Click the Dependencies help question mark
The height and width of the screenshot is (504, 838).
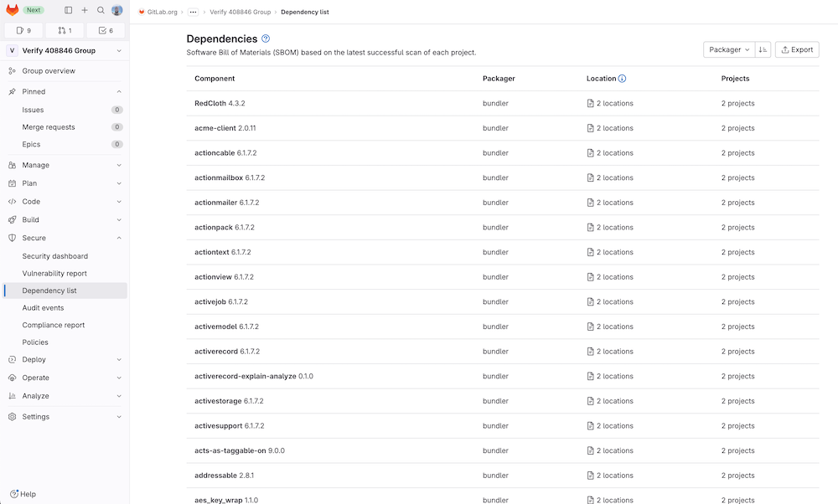coord(265,39)
